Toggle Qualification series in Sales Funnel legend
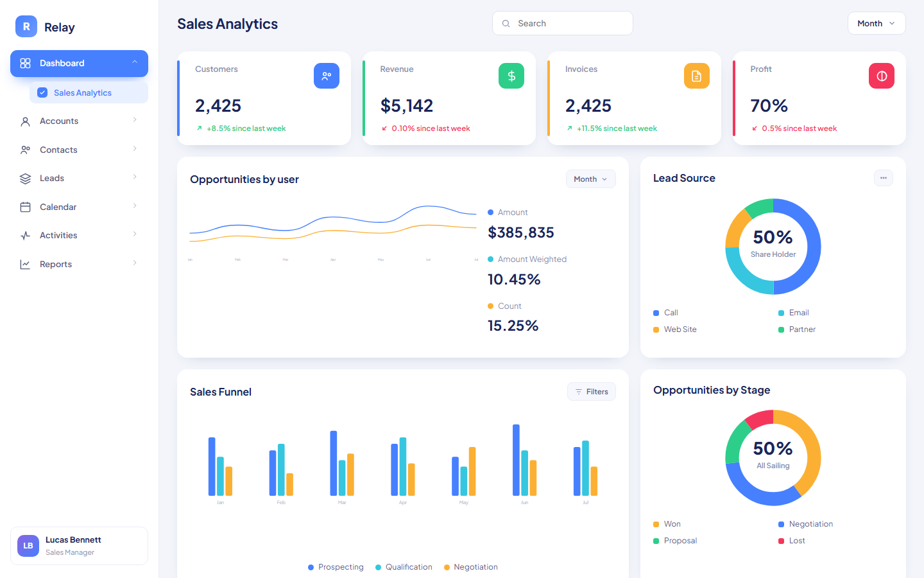Image resolution: width=924 pixels, height=578 pixels. click(x=404, y=567)
